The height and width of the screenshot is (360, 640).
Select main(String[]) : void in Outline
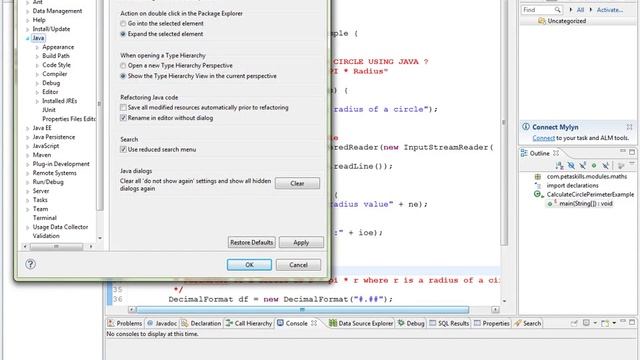click(x=585, y=203)
